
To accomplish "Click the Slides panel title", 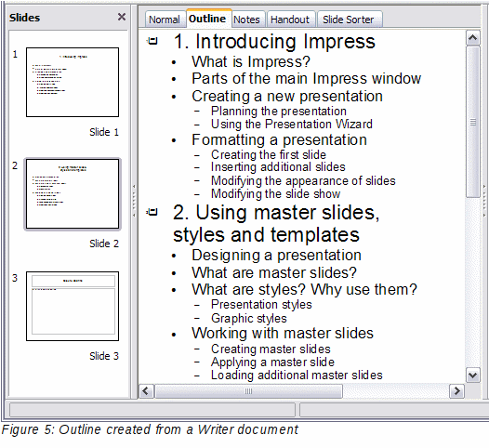I will point(25,18).
